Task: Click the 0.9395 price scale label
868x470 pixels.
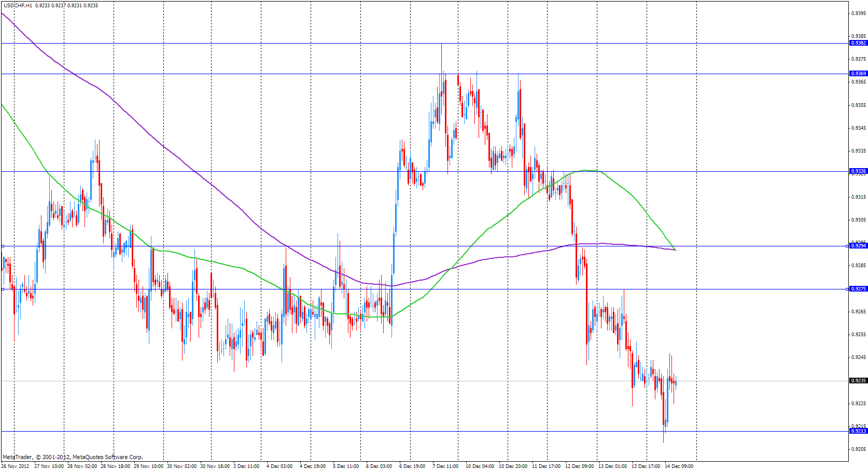Action: (859, 13)
